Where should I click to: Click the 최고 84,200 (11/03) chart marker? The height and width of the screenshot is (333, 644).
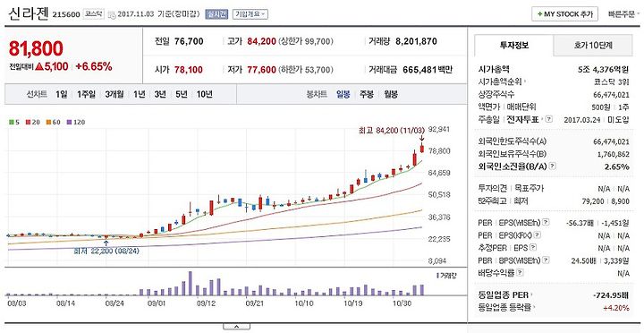391,131
